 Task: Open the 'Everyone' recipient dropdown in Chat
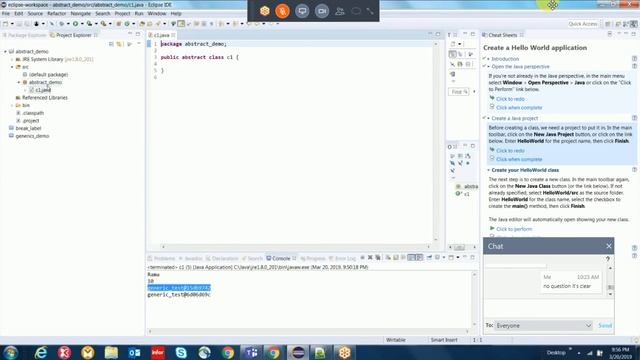(x=543, y=325)
